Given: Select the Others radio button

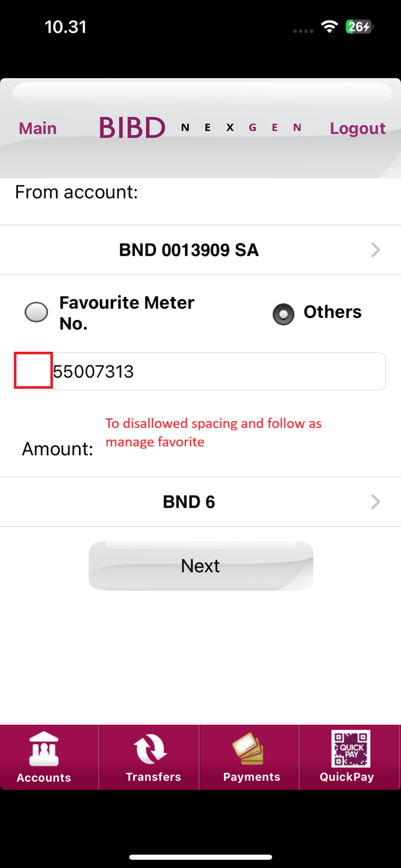Looking at the screenshot, I should (283, 314).
